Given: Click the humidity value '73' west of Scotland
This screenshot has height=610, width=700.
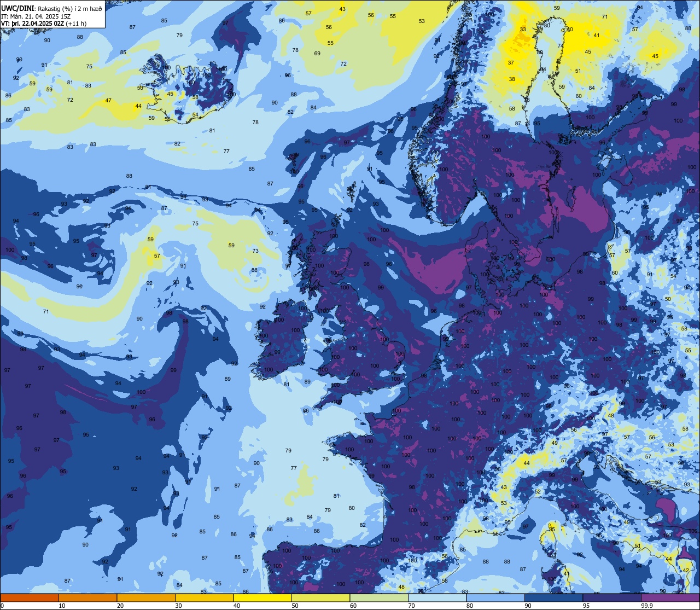Looking at the screenshot, I should tap(255, 251).
